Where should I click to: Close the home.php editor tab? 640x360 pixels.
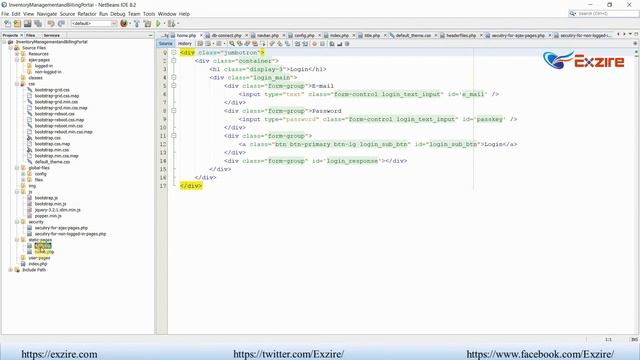tap(201, 36)
